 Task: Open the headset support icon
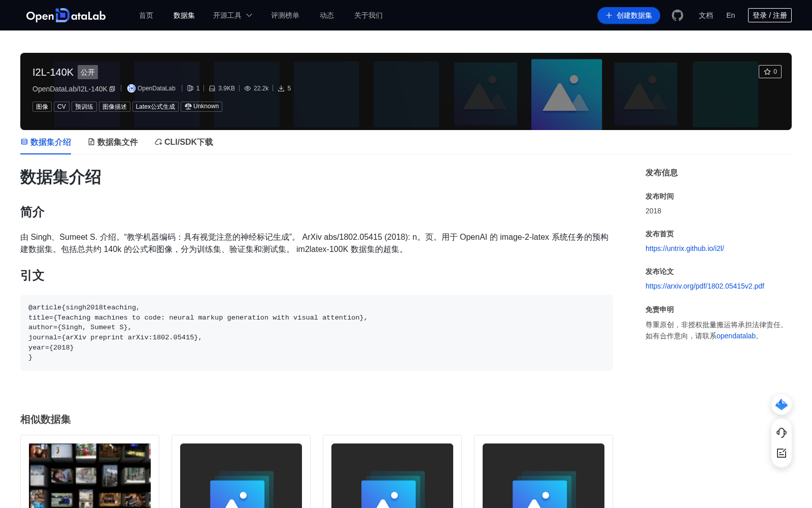click(782, 433)
